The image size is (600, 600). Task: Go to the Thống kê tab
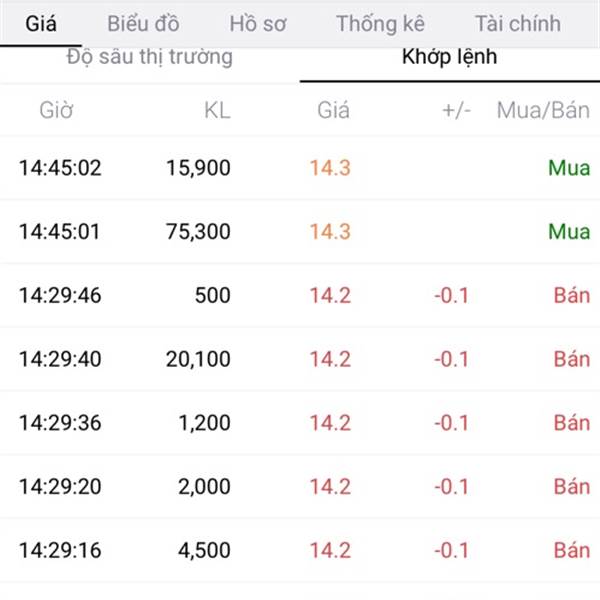pyautogui.click(x=380, y=23)
